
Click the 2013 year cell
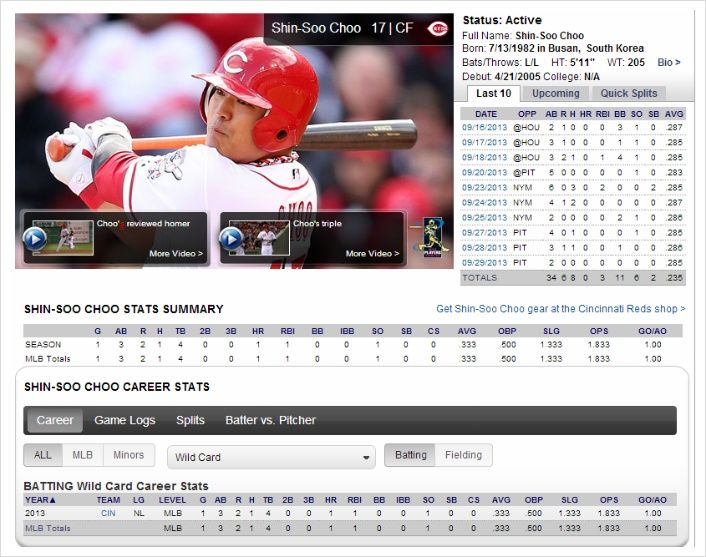pos(35,513)
